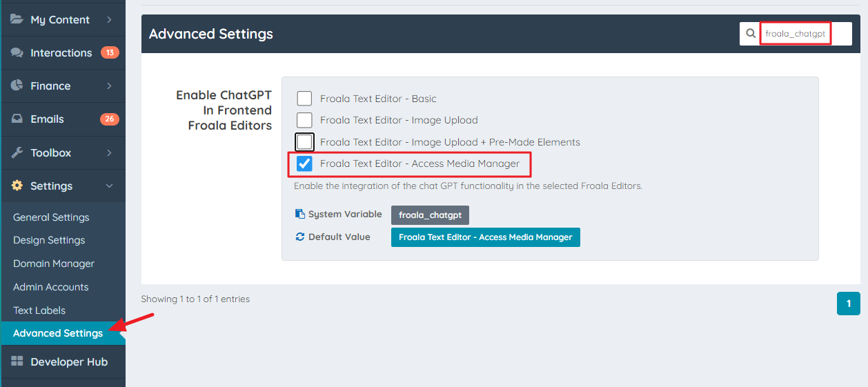
Task: Click the Emails menu label
Action: [x=47, y=119]
